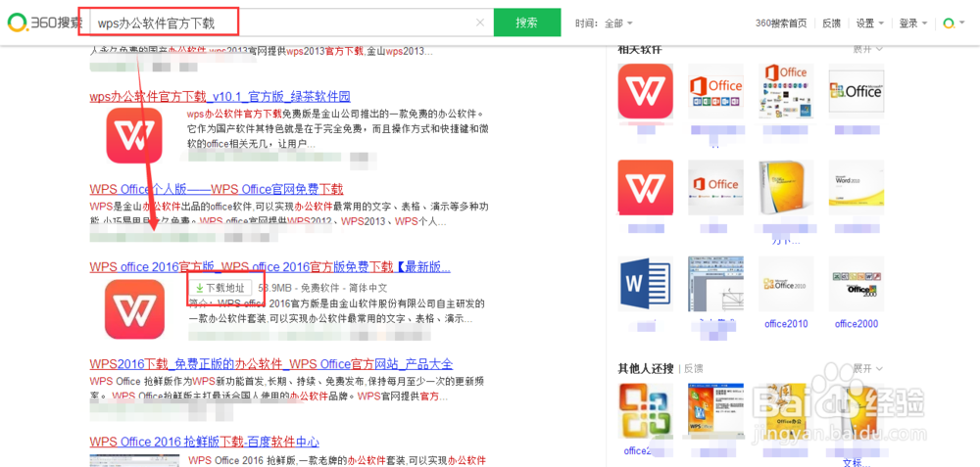Screen dimensions: 980x467
Task: Clear the search box with X
Action: tap(480, 23)
